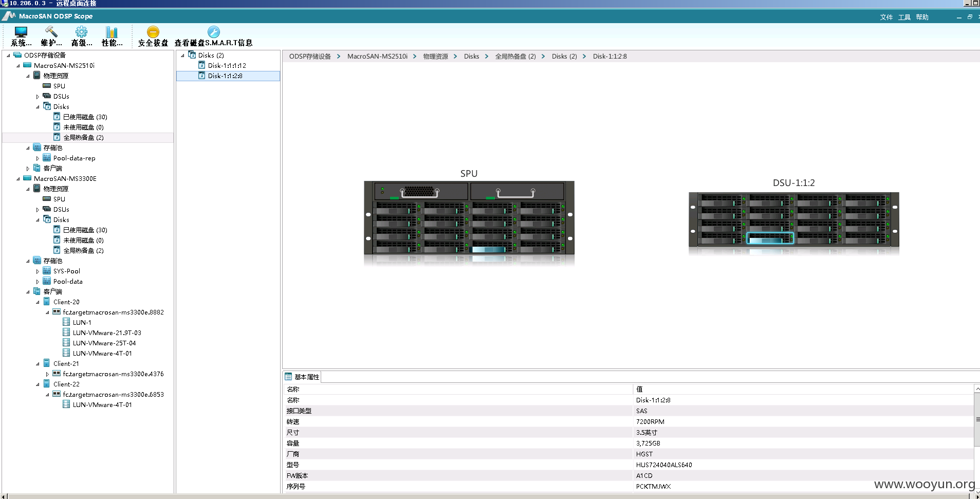This screenshot has width=980, height=499.
Task: Click the highlighted disk slot in SPU chassis
Action: pyautogui.click(x=489, y=249)
